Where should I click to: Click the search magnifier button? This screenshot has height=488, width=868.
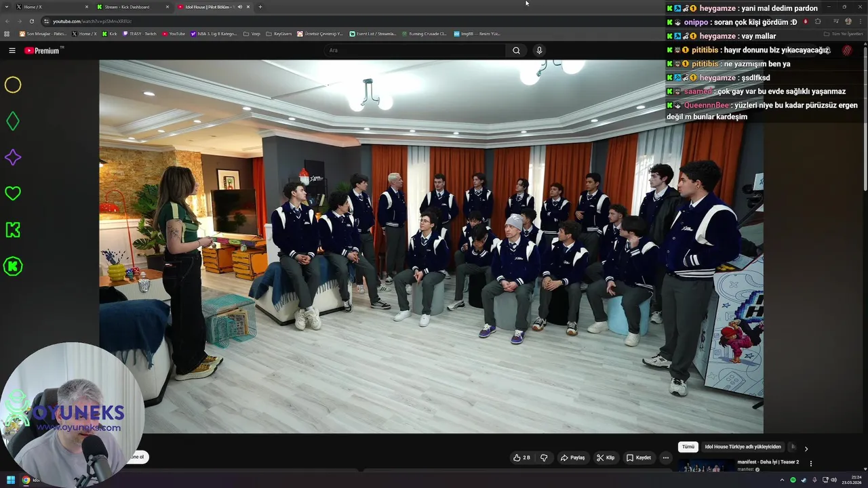(x=516, y=50)
